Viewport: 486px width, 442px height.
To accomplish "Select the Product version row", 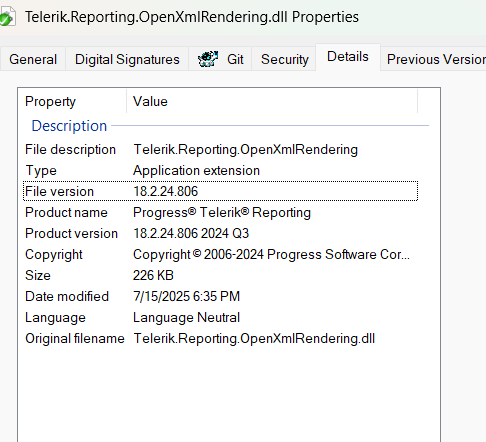I will pos(220,233).
